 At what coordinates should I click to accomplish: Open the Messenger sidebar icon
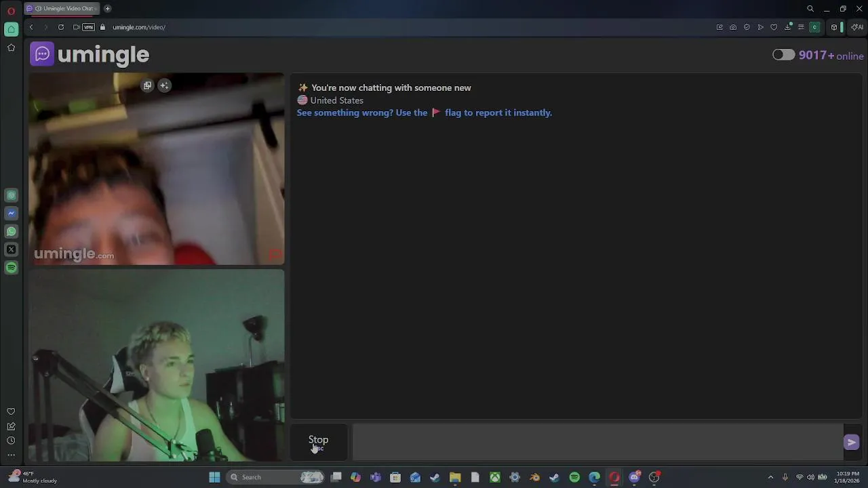(11, 213)
